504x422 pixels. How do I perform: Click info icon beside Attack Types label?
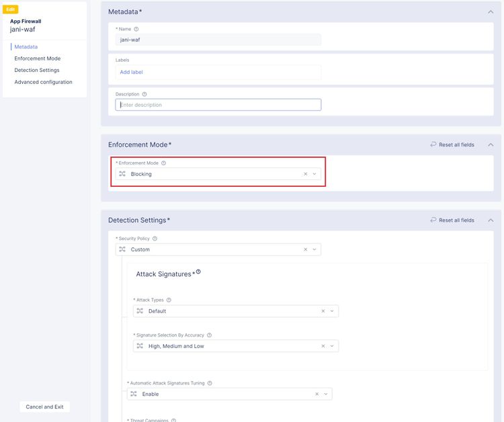point(169,300)
